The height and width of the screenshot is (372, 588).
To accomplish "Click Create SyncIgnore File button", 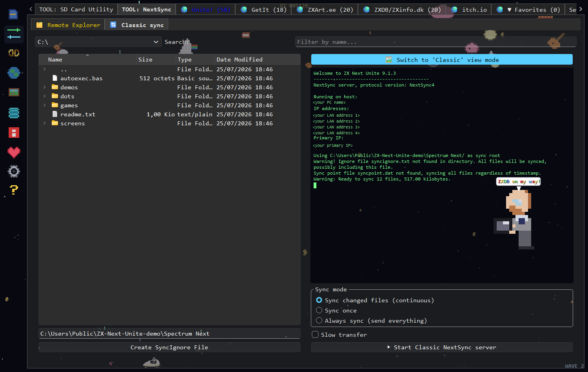I will (169, 347).
